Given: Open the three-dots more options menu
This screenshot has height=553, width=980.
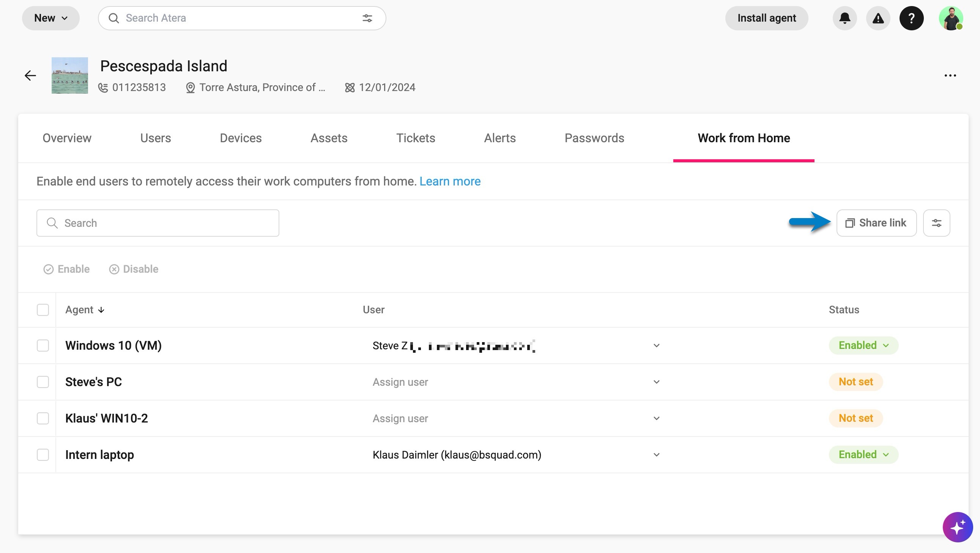Looking at the screenshot, I should point(950,75).
